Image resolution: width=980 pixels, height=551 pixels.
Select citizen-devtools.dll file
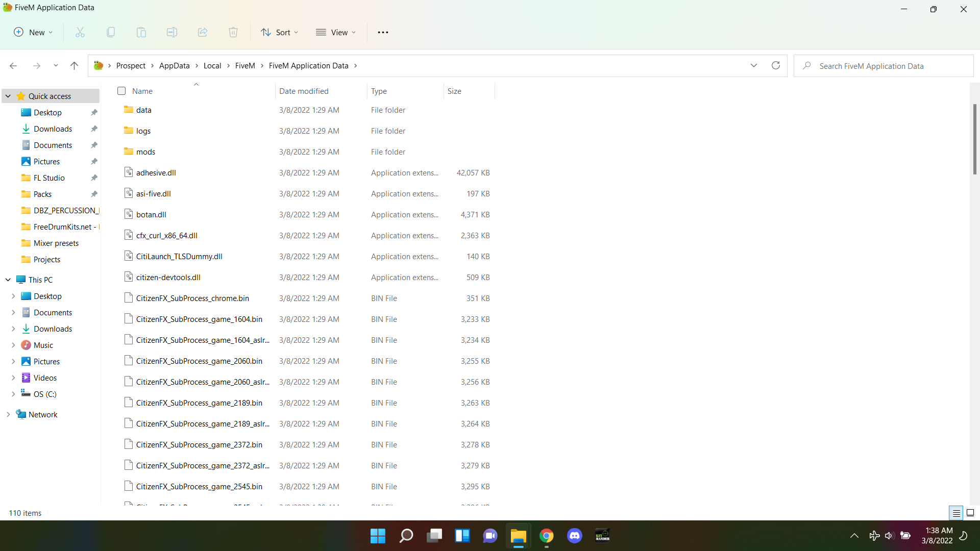(x=168, y=277)
